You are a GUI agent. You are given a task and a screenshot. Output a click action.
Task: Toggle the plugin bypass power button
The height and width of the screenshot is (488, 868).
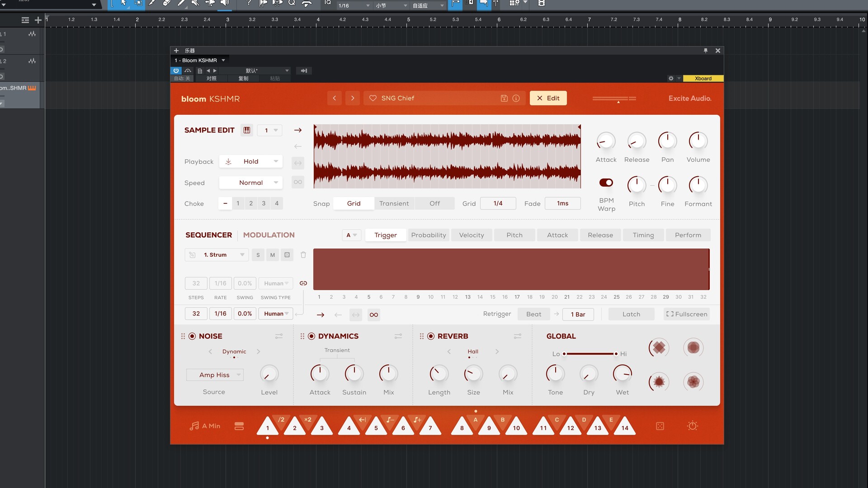tap(176, 70)
